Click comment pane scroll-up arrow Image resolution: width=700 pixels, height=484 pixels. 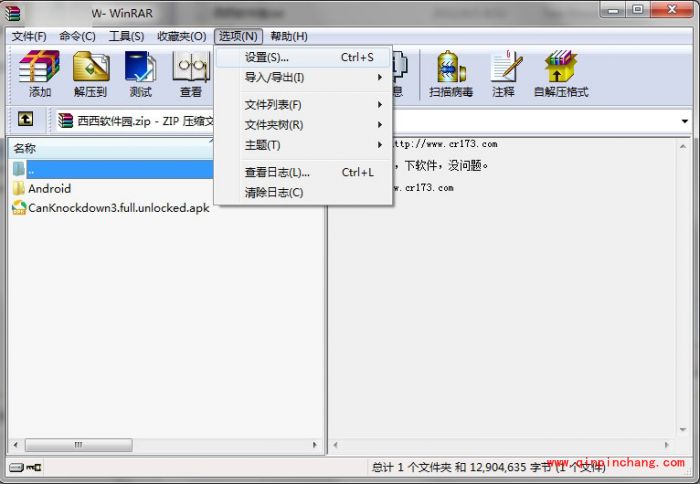(683, 146)
